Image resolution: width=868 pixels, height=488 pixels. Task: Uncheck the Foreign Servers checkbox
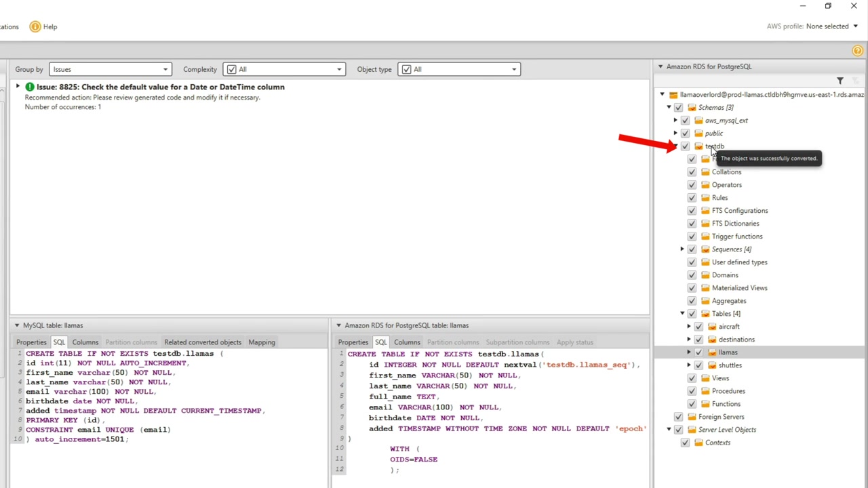[x=678, y=417]
